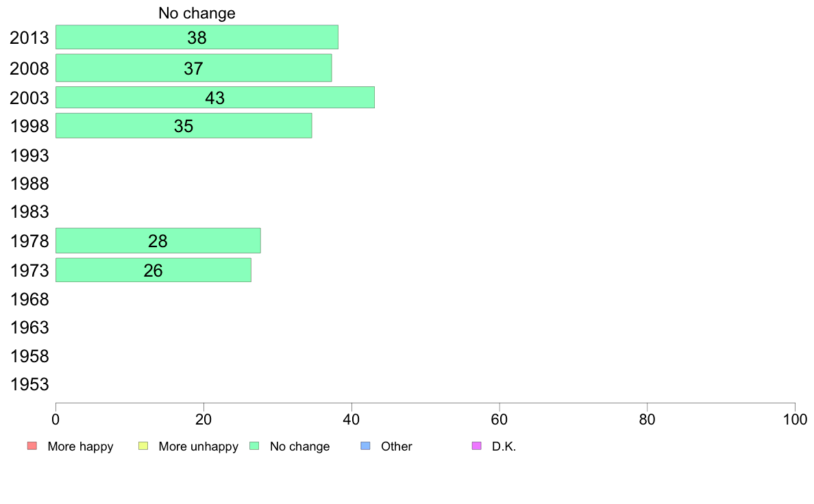This screenshot has width=814, height=504.
Task: Click the yellow More unhappy legend swatch
Action: coord(143,446)
